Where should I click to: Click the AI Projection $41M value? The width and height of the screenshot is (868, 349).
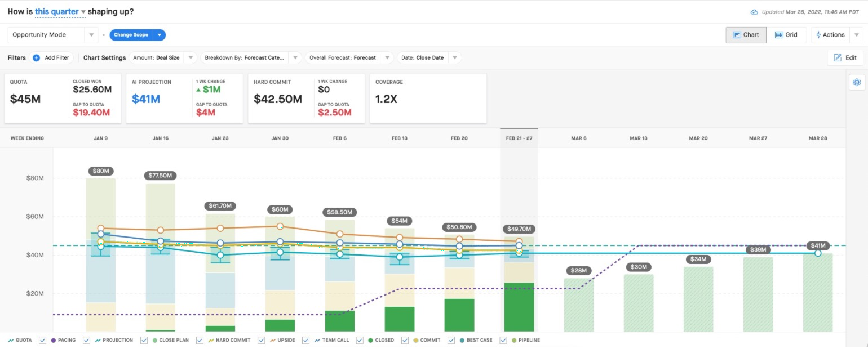pyautogui.click(x=146, y=99)
